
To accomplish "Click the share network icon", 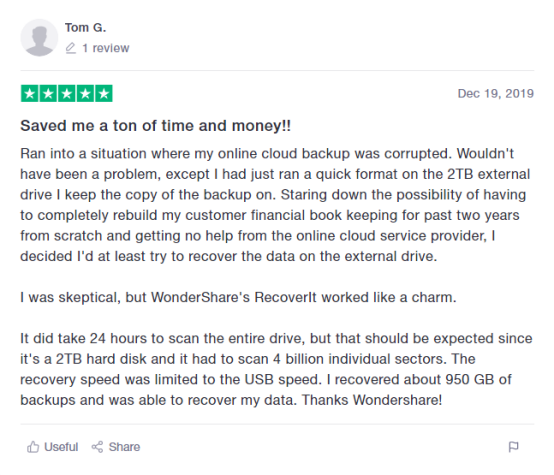I will (x=97, y=447).
